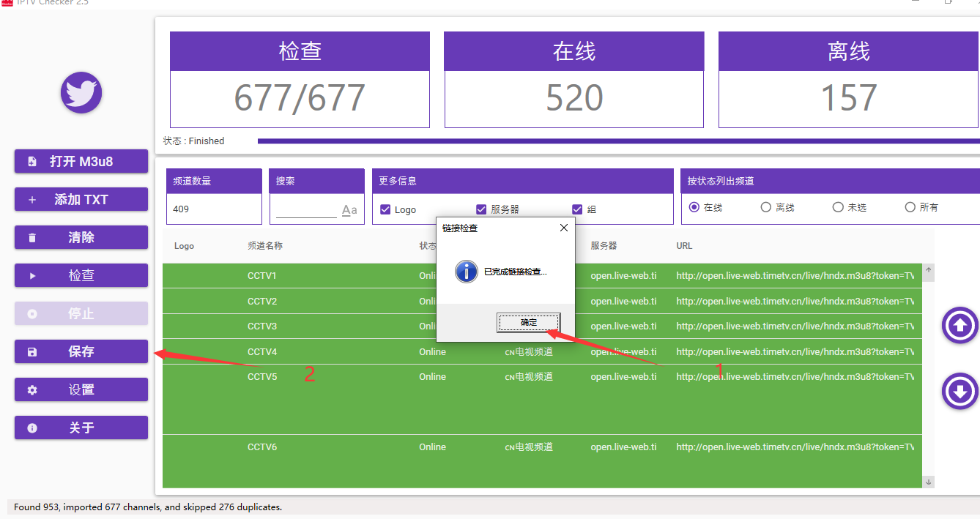Select the CCTV6 channel name
Viewport: 980px width, 519px height.
[262, 447]
